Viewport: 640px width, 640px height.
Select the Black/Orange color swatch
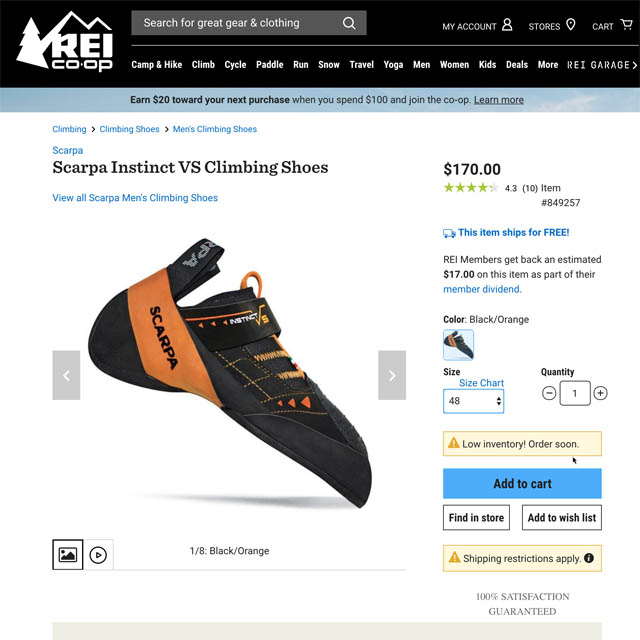[458, 345]
